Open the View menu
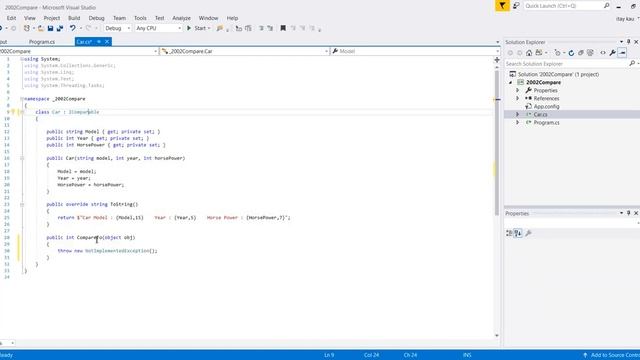640x360 pixels. pos(29,18)
